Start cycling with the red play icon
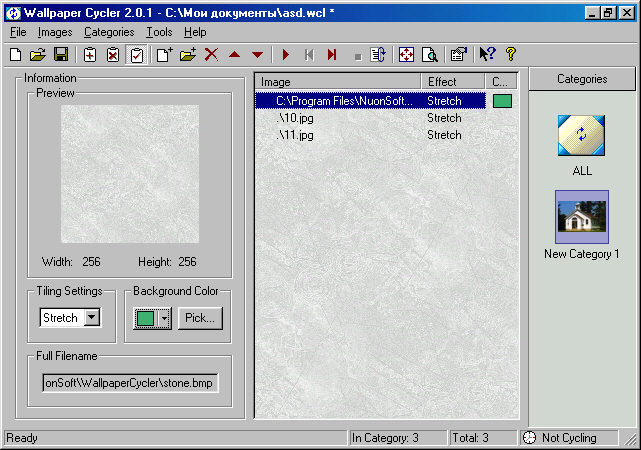The width and height of the screenshot is (641, 450). (x=286, y=55)
